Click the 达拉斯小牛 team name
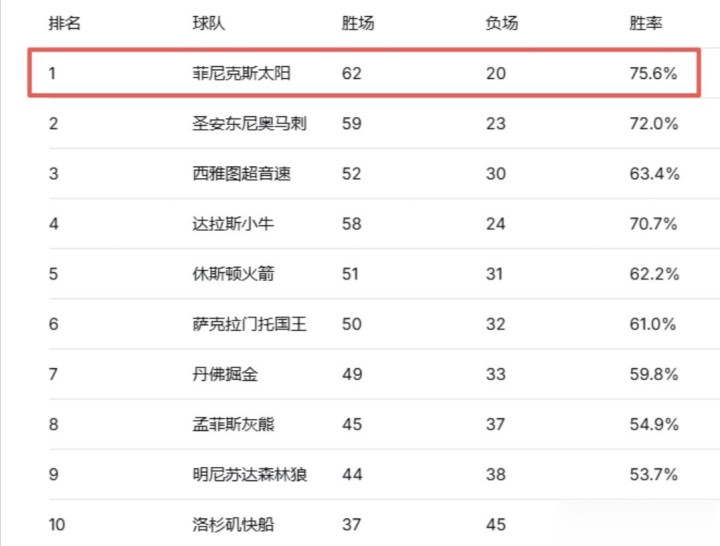 coord(234,224)
